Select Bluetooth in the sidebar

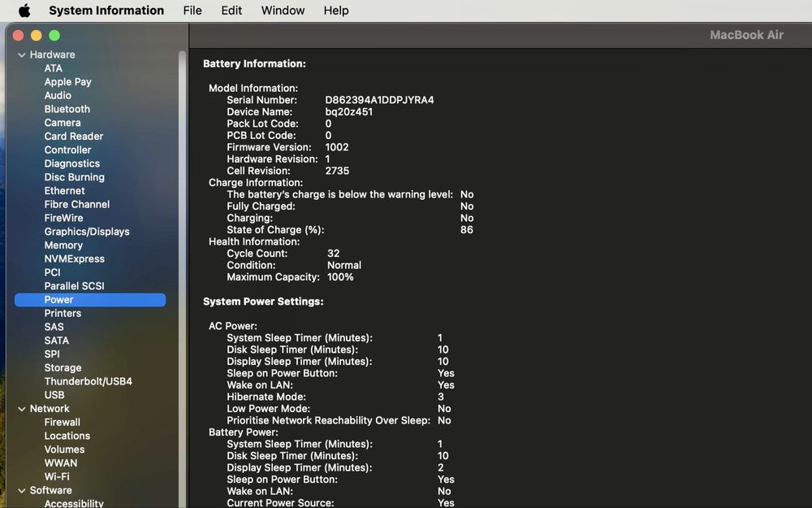(67, 109)
